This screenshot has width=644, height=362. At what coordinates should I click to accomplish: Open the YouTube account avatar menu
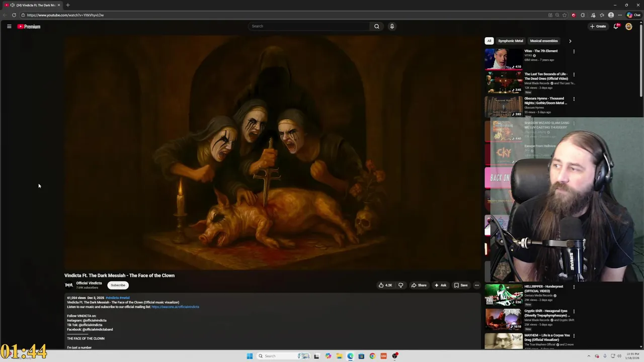pos(628,26)
